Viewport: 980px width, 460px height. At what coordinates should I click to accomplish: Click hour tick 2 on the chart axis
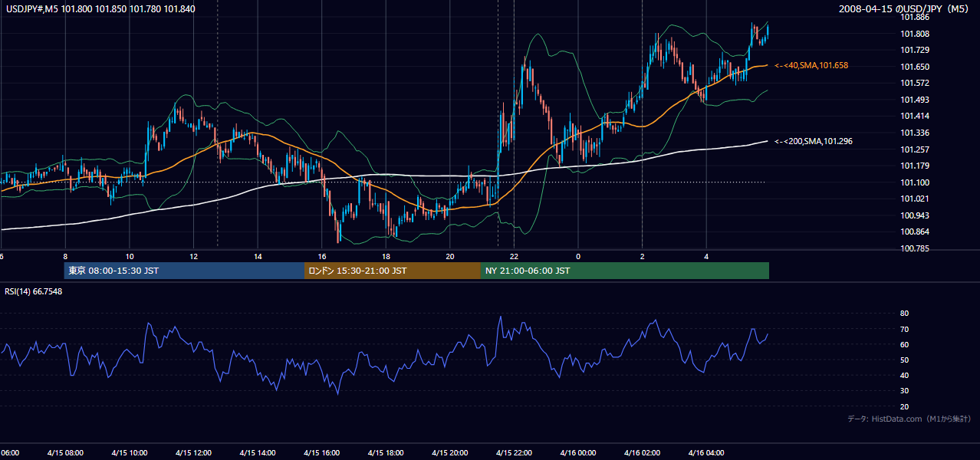coord(643,256)
